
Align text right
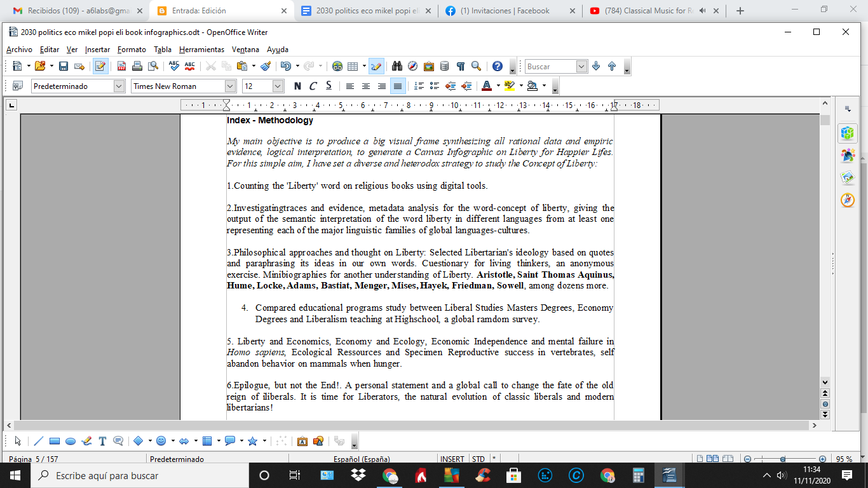[381, 86]
